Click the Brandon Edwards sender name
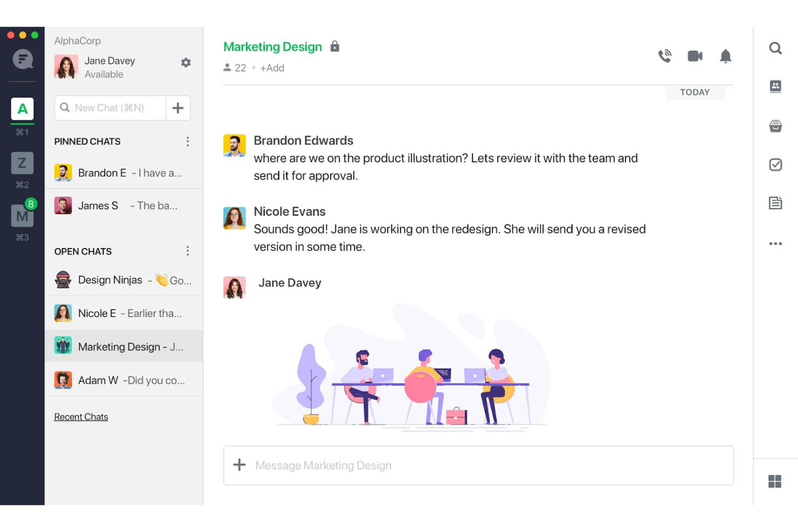The width and height of the screenshot is (798, 532). click(x=304, y=141)
